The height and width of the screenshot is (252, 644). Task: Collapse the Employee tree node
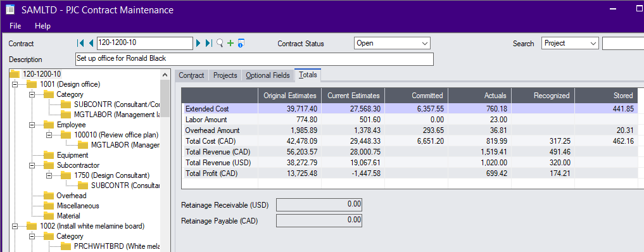click(x=32, y=124)
